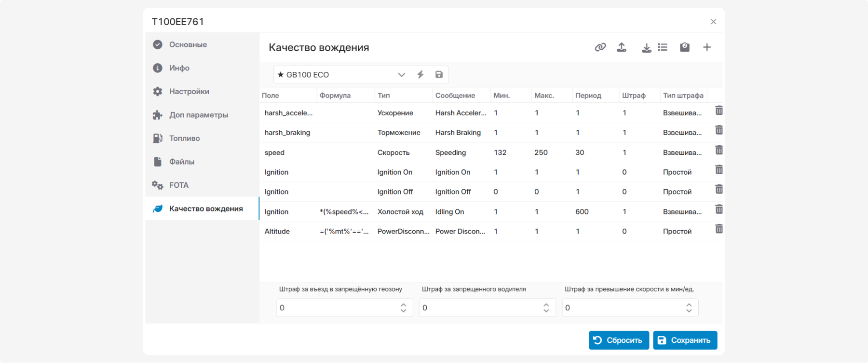
Task: Delete the harsh_braking row
Action: [719, 130]
